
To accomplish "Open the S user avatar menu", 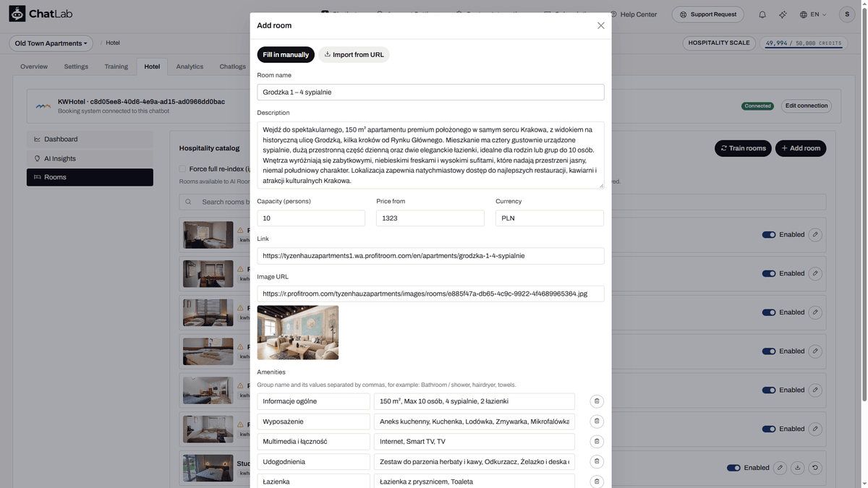I will click(x=847, y=14).
